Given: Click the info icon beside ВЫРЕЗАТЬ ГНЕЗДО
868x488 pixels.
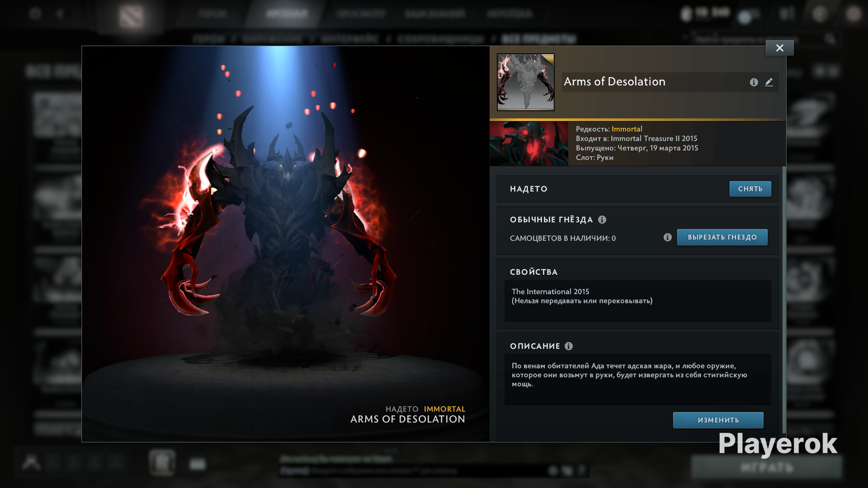Looking at the screenshot, I should [667, 237].
